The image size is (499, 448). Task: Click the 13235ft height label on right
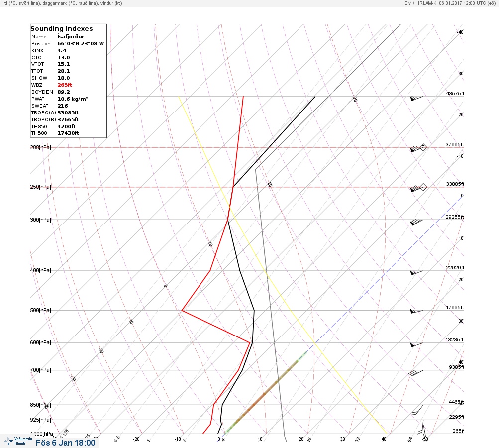454,340
